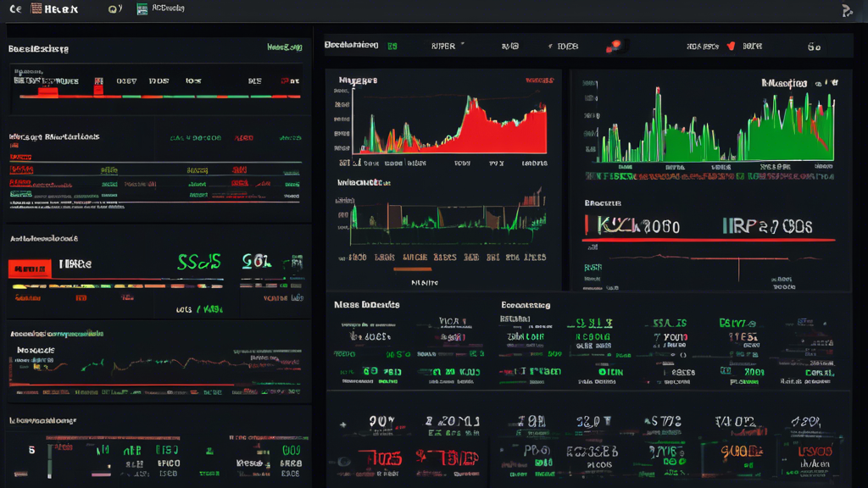The width and height of the screenshot is (868, 488).
Task: Click the orange grid icon in top bar
Action: tap(36, 8)
